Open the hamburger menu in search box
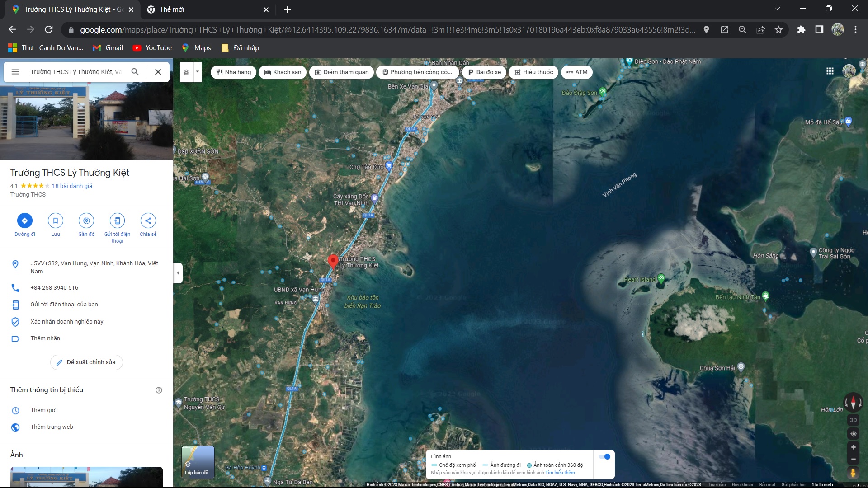 15,72
